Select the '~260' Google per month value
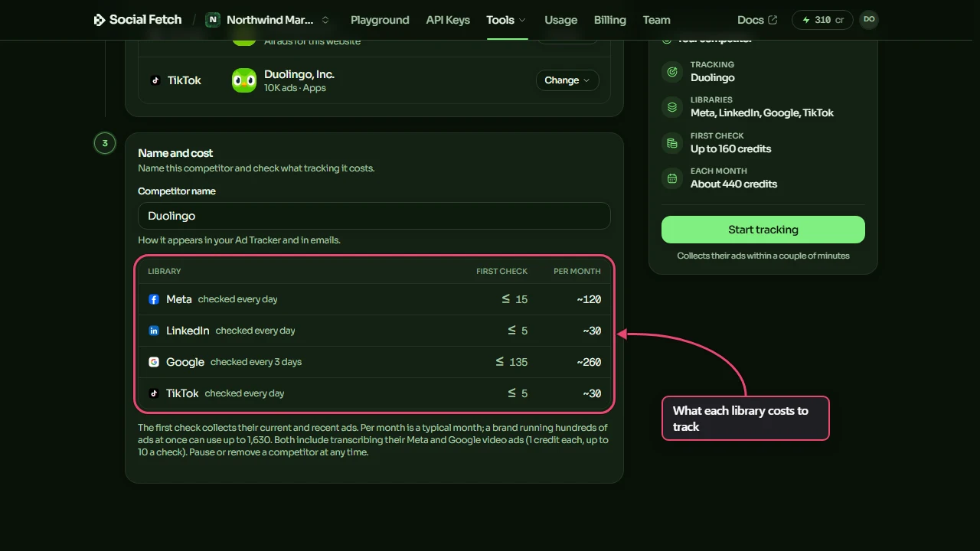 pos(589,362)
